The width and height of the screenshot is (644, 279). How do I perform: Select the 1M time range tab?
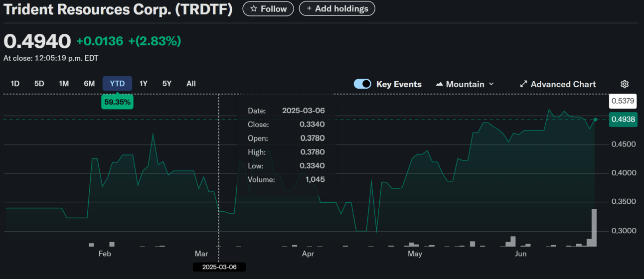coord(64,84)
